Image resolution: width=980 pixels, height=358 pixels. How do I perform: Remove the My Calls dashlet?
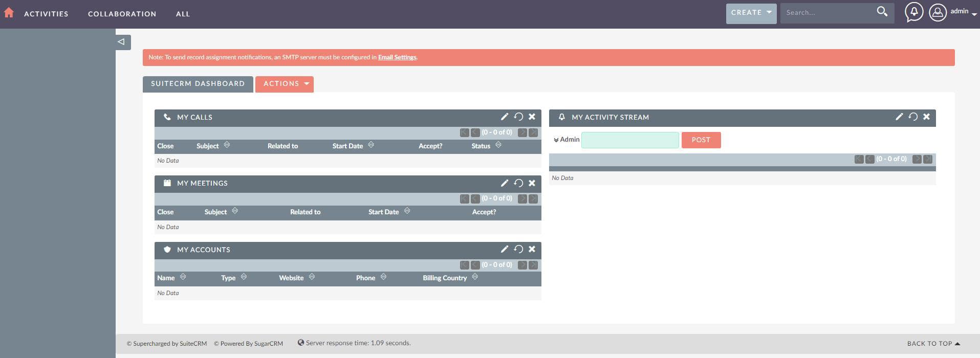[532, 117]
